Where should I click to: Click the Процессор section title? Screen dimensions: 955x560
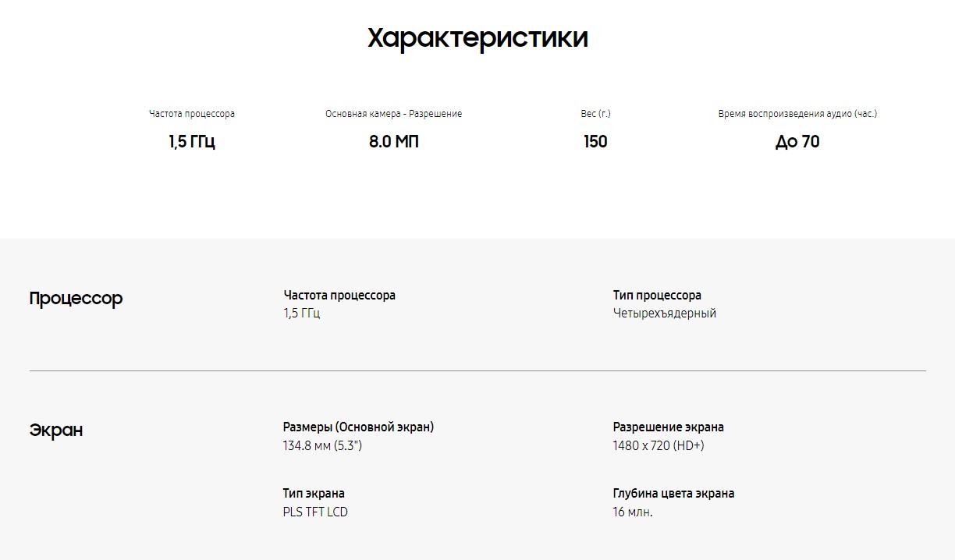[x=76, y=299]
